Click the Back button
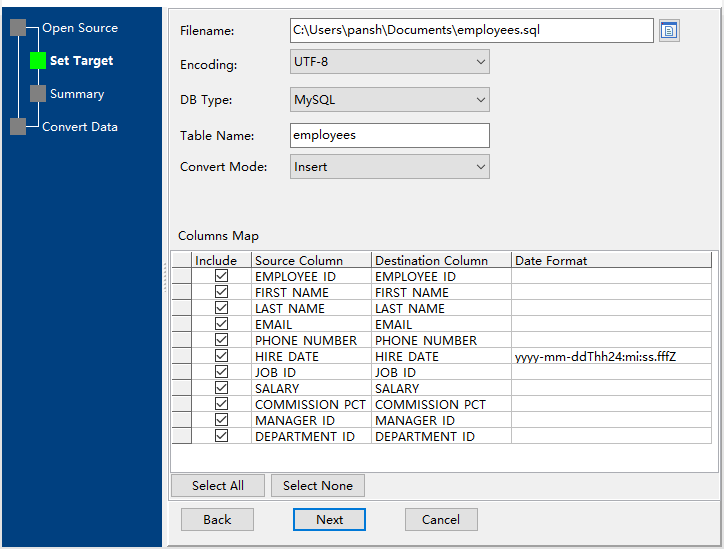The height and width of the screenshot is (549, 724). coord(217,520)
